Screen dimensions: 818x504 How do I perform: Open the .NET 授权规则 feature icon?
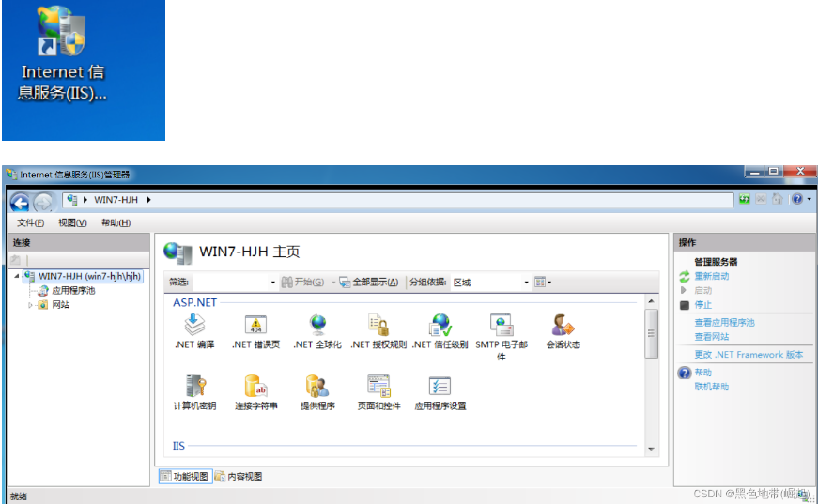click(x=378, y=331)
